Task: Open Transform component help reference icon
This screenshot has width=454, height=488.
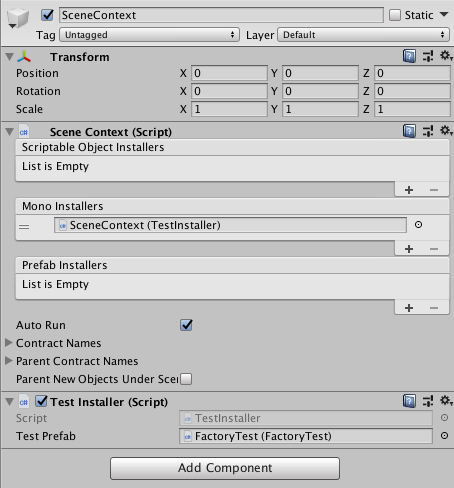Action: point(409,56)
